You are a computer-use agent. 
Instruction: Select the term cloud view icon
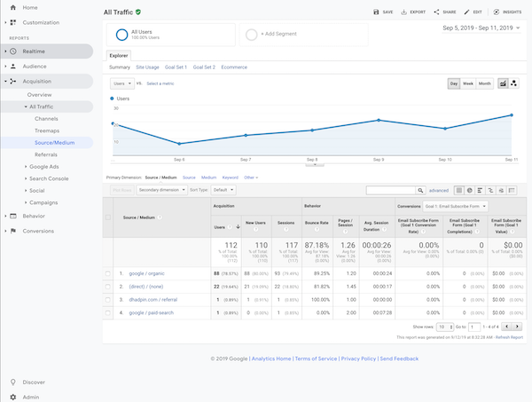click(501, 190)
